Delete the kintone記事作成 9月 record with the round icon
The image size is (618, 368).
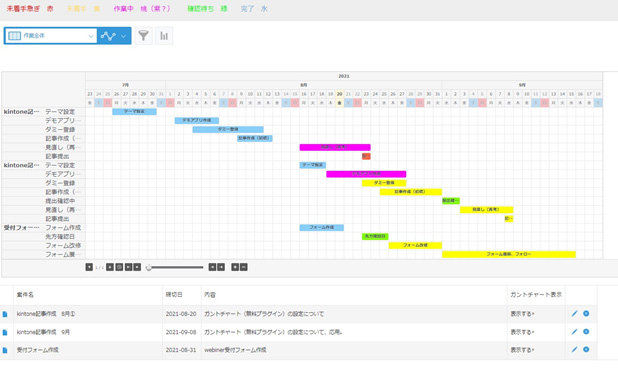point(586,332)
